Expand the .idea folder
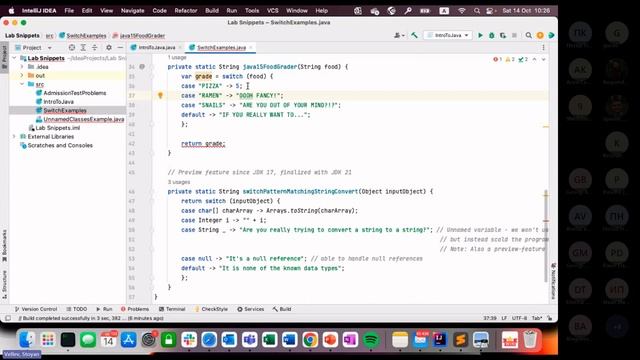The width and height of the screenshot is (640, 360). (22, 67)
